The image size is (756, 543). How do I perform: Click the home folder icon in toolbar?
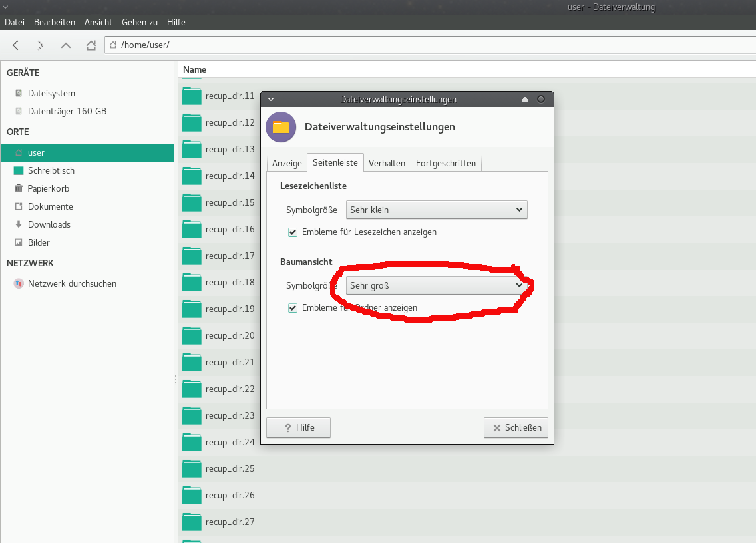click(x=91, y=45)
